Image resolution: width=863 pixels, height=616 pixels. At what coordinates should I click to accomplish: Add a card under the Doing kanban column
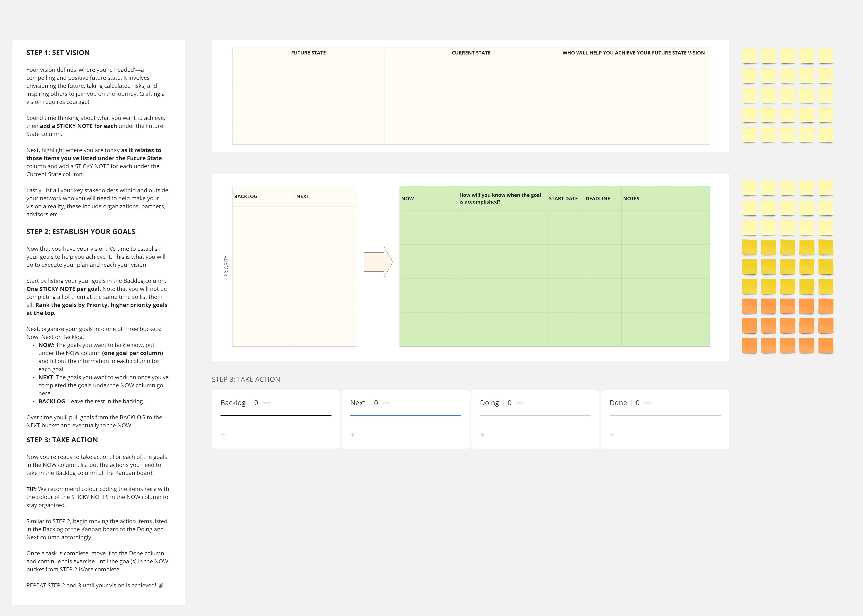(482, 435)
